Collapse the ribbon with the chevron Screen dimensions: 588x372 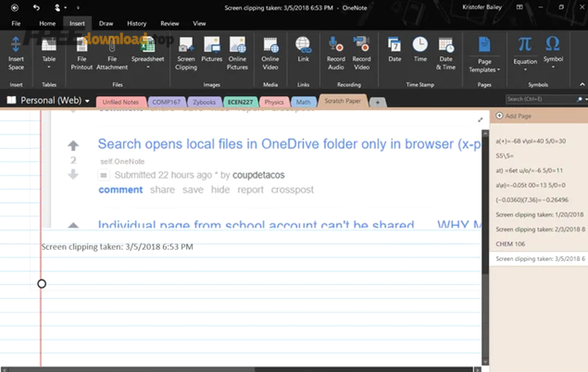[x=582, y=85]
